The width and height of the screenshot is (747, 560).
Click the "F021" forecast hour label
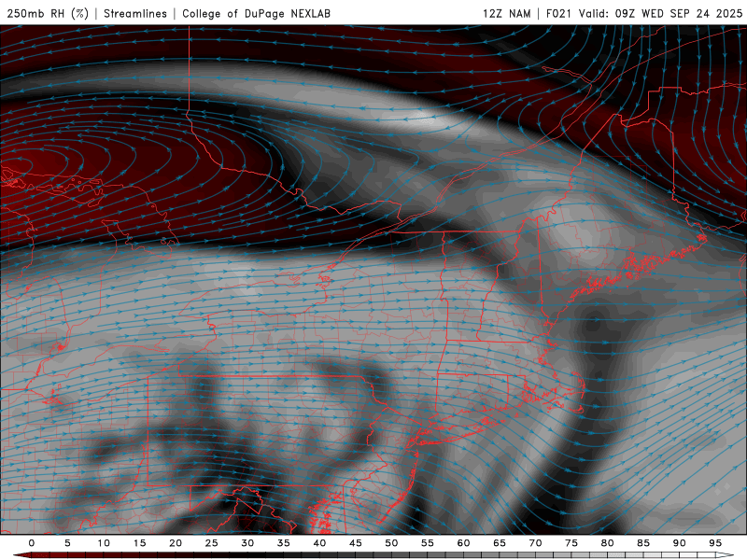[558, 13]
